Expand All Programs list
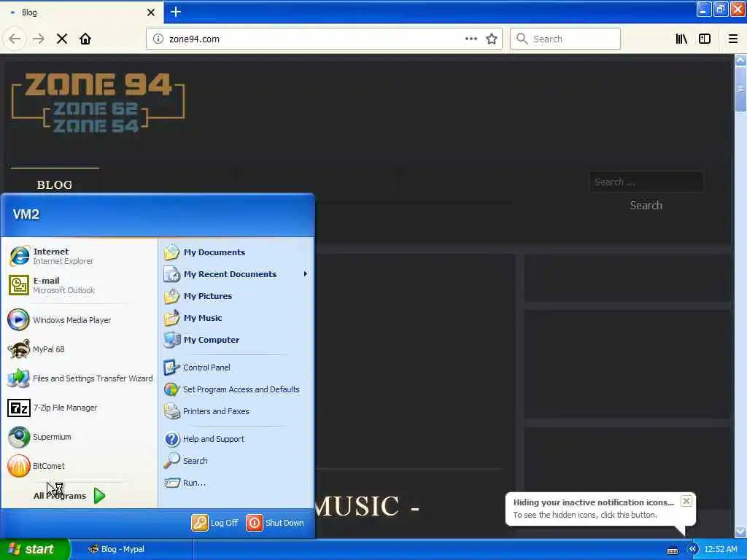Viewport: 747px width, 560px height. point(69,496)
